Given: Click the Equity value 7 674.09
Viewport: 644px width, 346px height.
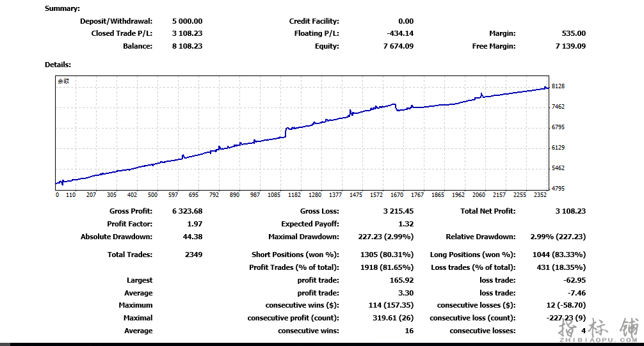Looking at the screenshot, I should [398, 46].
